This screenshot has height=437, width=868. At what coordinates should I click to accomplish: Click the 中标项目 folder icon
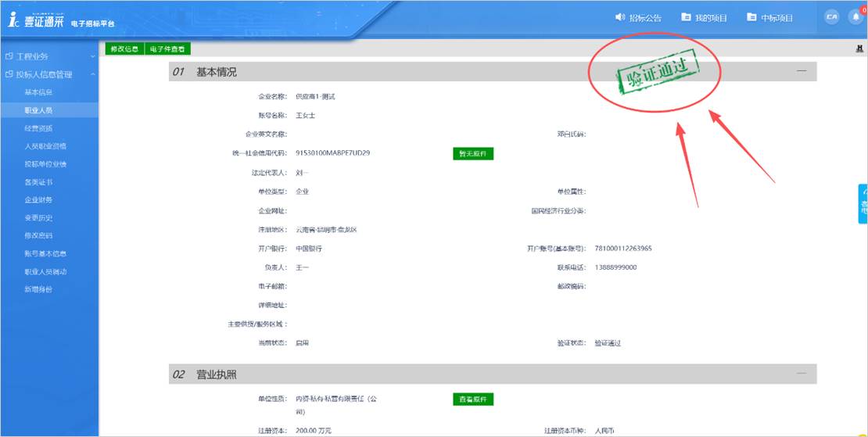751,17
